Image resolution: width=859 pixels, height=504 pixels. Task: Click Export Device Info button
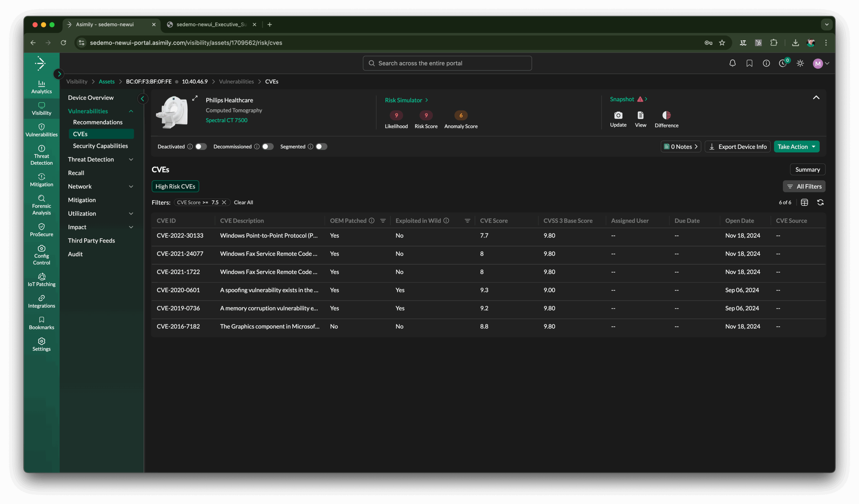[x=738, y=147]
